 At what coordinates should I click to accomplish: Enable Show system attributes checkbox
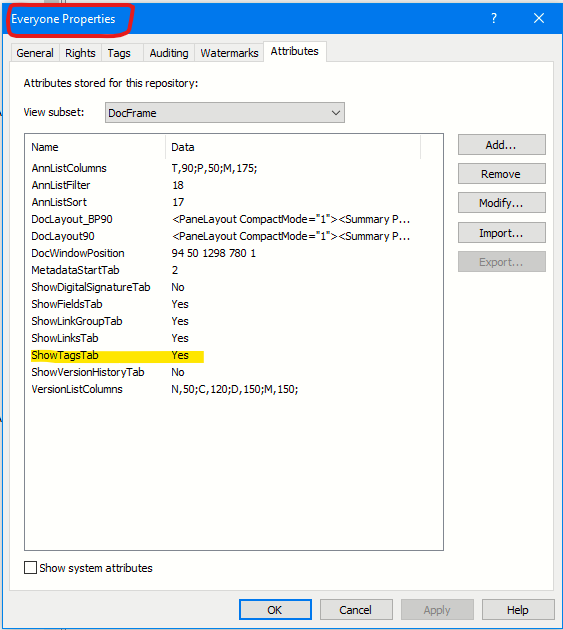[31, 568]
